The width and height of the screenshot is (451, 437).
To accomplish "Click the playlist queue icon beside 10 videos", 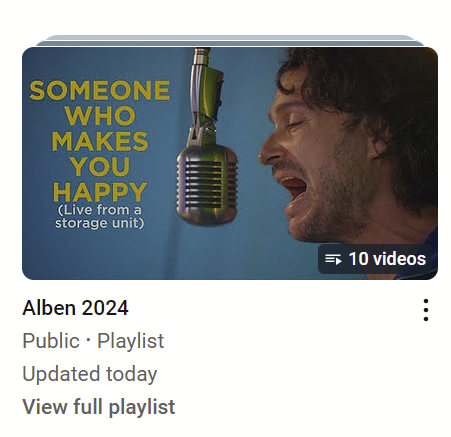I will [333, 259].
